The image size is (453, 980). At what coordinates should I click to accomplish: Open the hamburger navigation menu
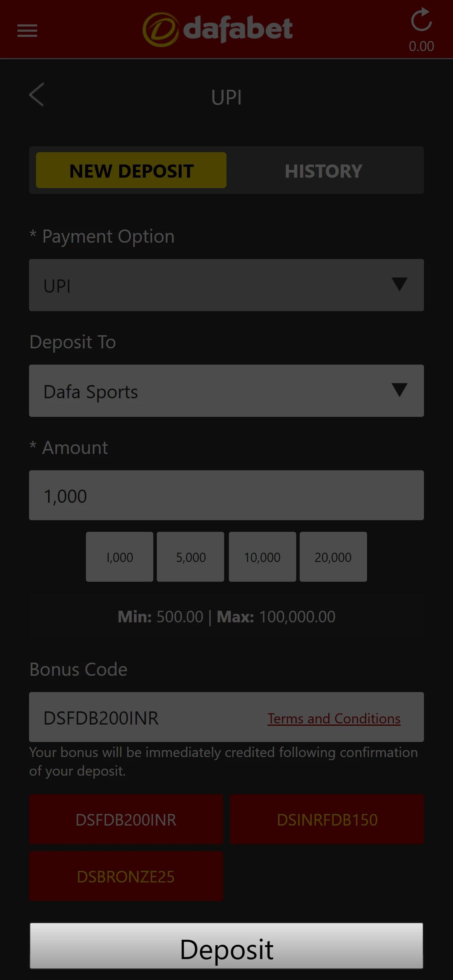coord(27,30)
